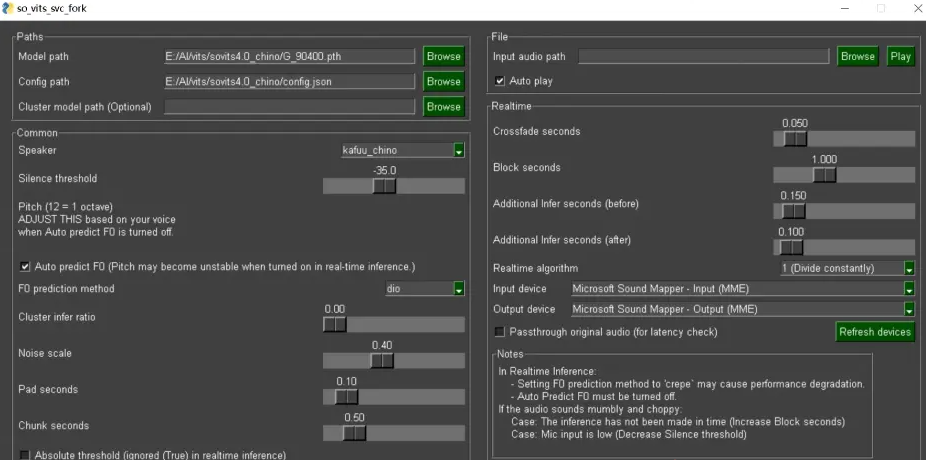Enable Passthrough original audio checkbox
This screenshot has width=926, height=460.
coord(500,332)
